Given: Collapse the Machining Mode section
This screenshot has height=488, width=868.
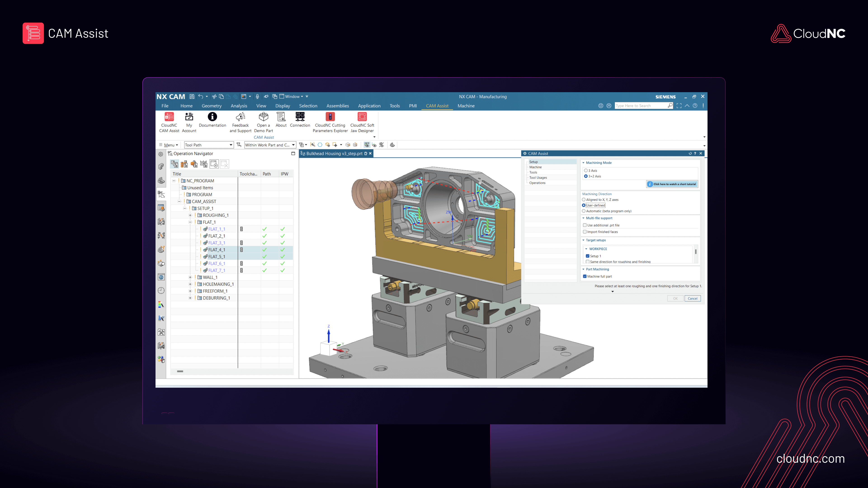Looking at the screenshot, I should point(584,163).
